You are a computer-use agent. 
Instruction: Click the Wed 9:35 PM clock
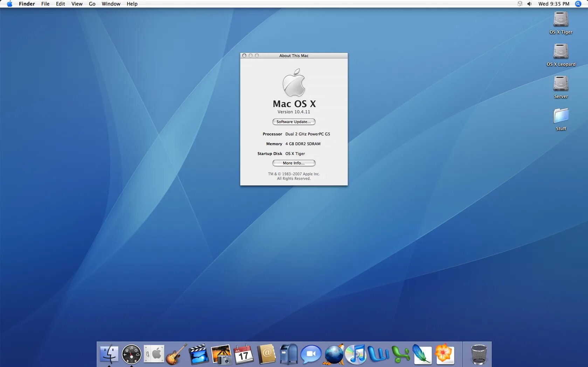coord(554,4)
